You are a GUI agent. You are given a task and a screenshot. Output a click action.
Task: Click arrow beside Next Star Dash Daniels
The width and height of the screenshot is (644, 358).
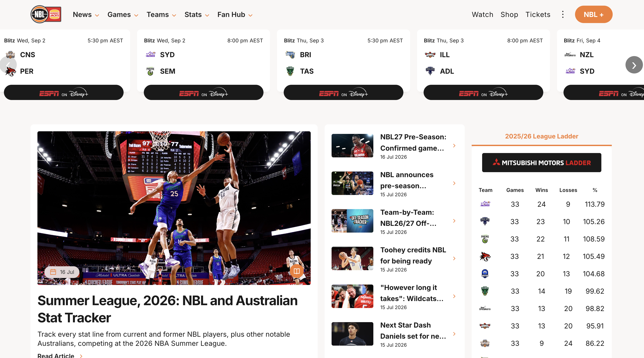(x=454, y=334)
